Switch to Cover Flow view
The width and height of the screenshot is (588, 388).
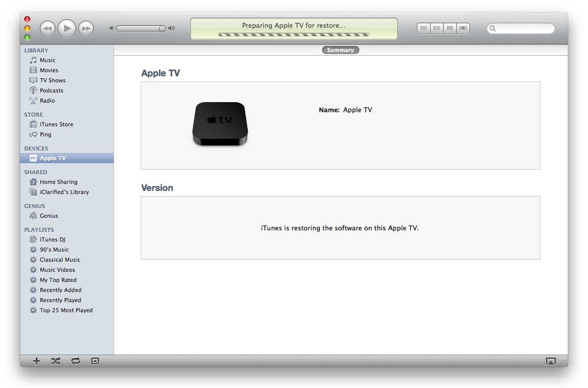tap(463, 28)
